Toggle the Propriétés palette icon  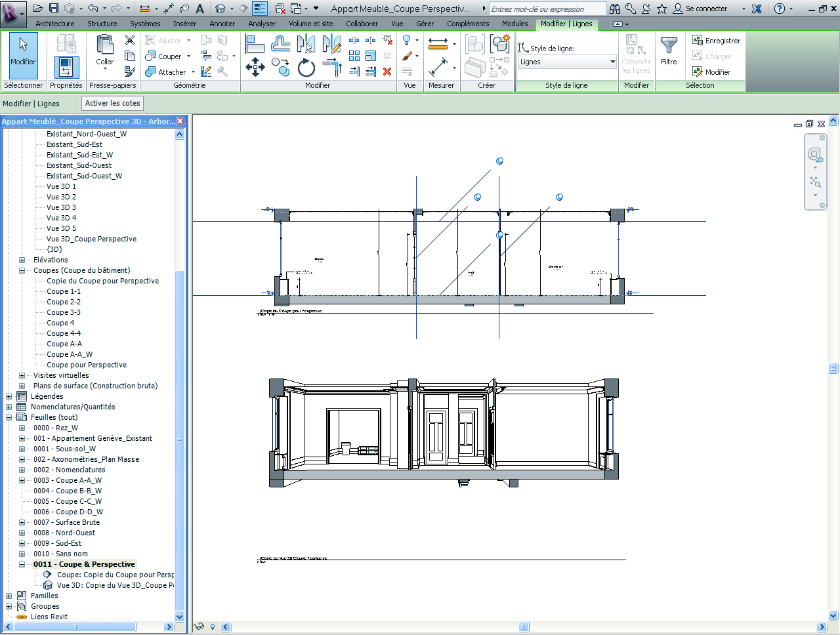[x=66, y=67]
